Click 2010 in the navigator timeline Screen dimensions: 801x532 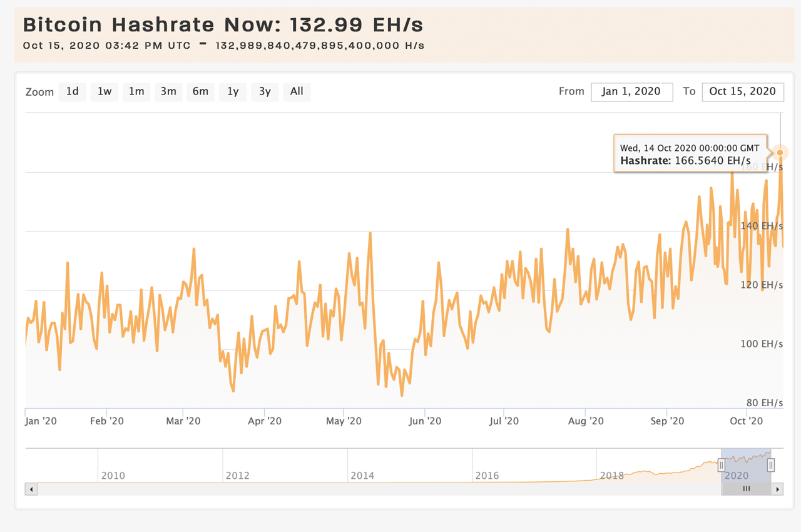click(x=113, y=476)
